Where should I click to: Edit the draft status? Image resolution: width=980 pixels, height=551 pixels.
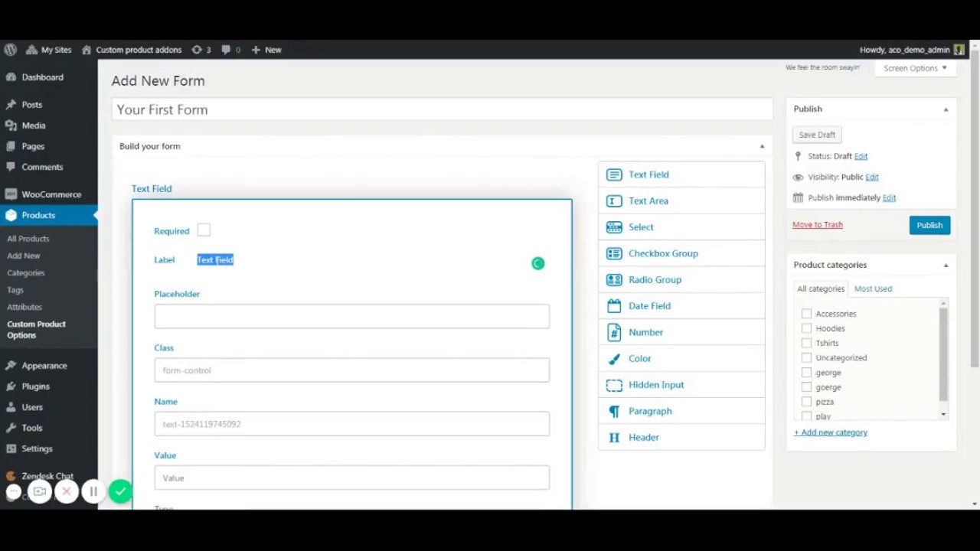[x=861, y=156]
